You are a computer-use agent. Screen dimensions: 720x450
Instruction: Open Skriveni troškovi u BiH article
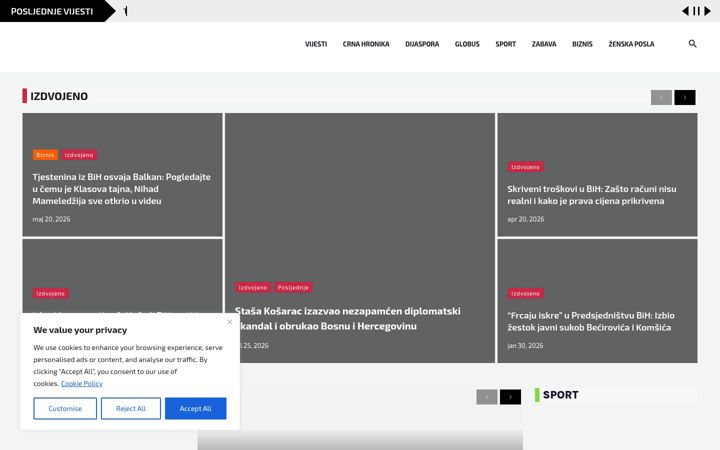(591, 195)
